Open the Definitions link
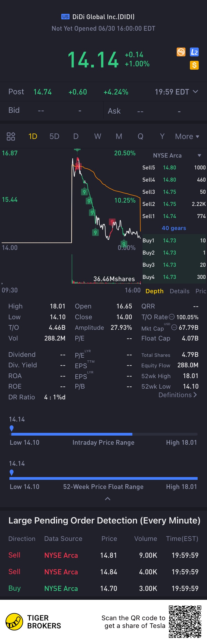 tap(178, 395)
